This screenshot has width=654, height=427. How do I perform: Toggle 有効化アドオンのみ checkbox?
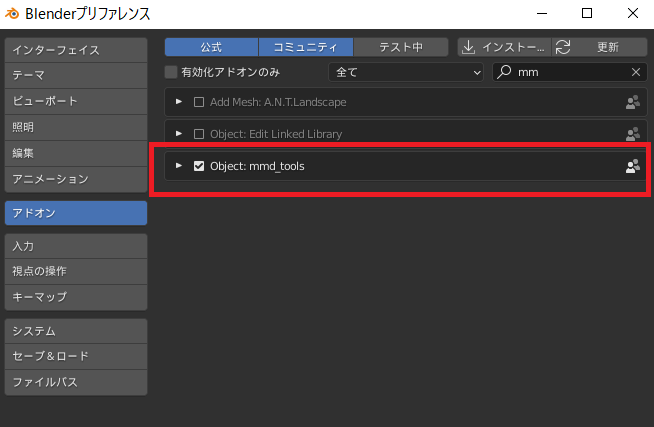click(171, 72)
